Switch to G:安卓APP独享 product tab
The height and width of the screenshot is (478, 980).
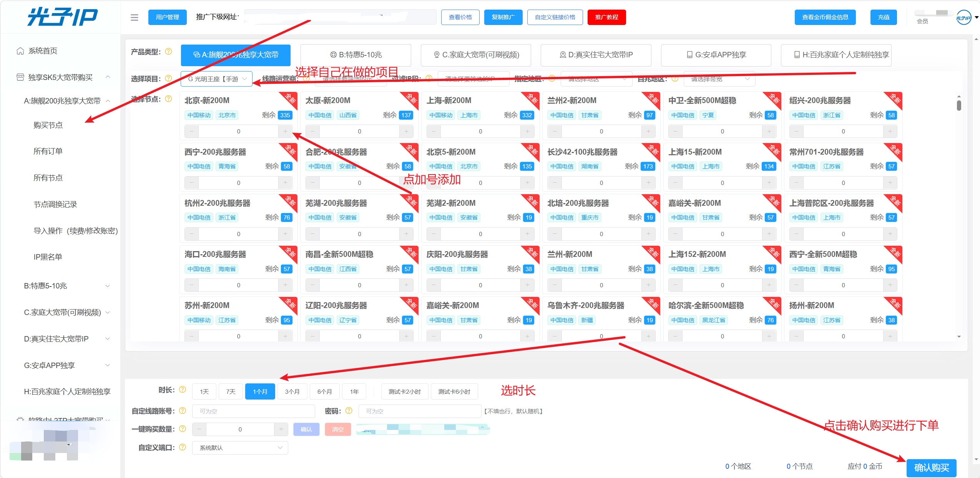coord(716,55)
